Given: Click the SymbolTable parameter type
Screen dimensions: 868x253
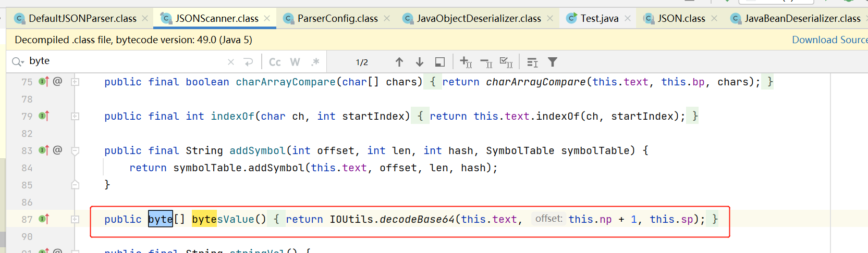Looking at the screenshot, I should point(520,150).
